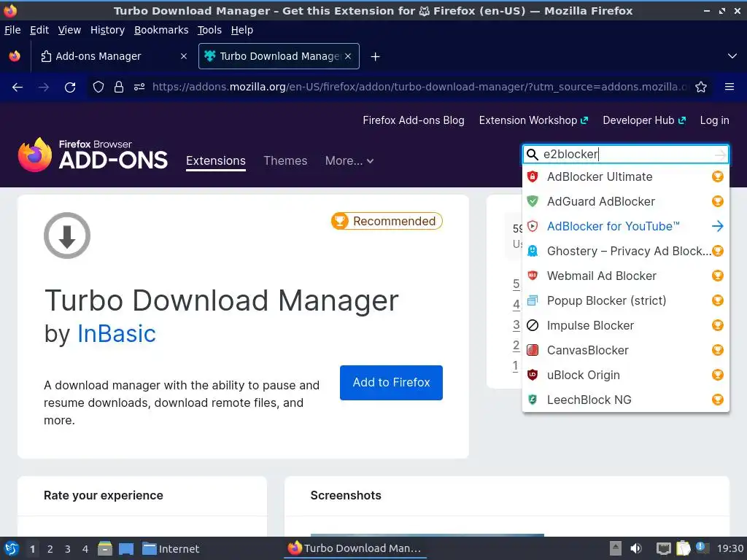Reload the current page
Image resolution: width=747 pixels, height=560 pixels.
(70, 87)
